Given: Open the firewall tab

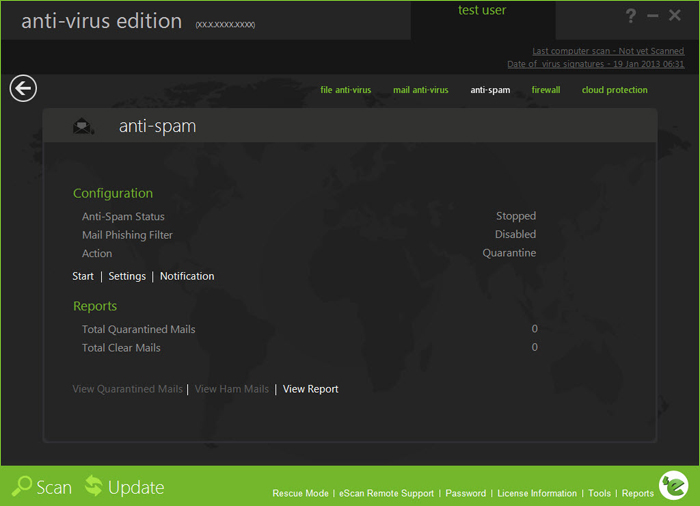Looking at the screenshot, I should (546, 90).
